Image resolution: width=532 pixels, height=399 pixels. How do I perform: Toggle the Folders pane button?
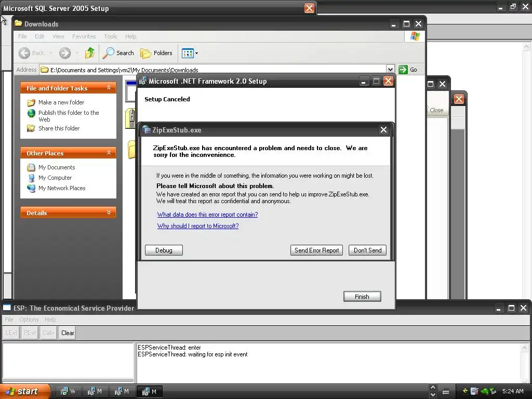[156, 53]
